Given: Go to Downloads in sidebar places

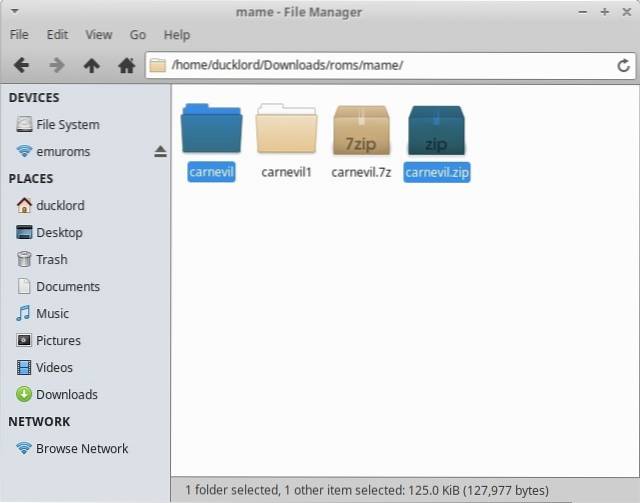Looking at the screenshot, I should point(66,394).
